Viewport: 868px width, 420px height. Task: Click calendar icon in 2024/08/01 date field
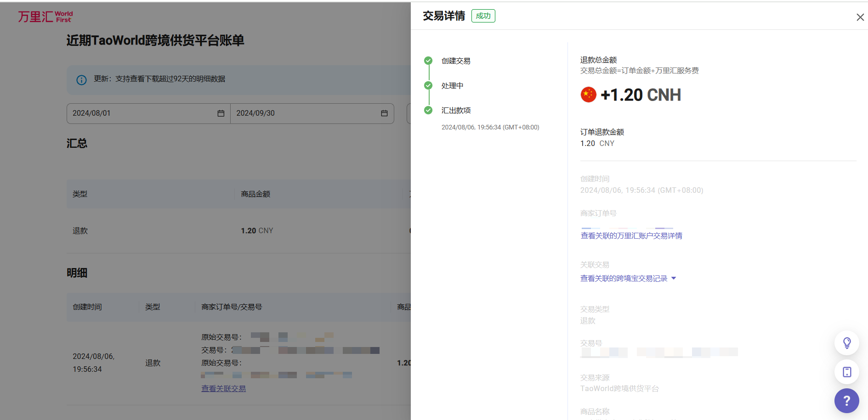tap(221, 113)
